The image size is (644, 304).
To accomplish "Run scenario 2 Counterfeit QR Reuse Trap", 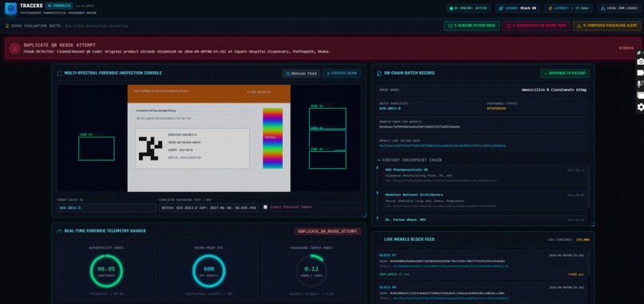I will click(x=536, y=26).
